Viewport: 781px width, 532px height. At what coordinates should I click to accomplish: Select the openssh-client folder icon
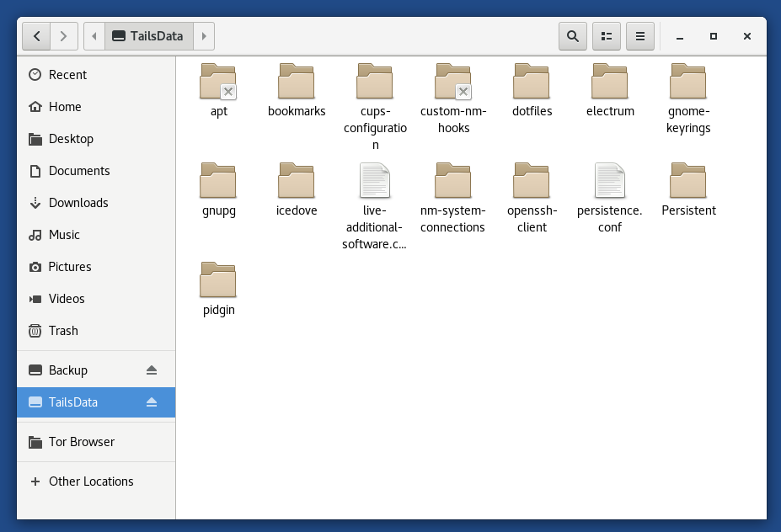click(x=532, y=181)
